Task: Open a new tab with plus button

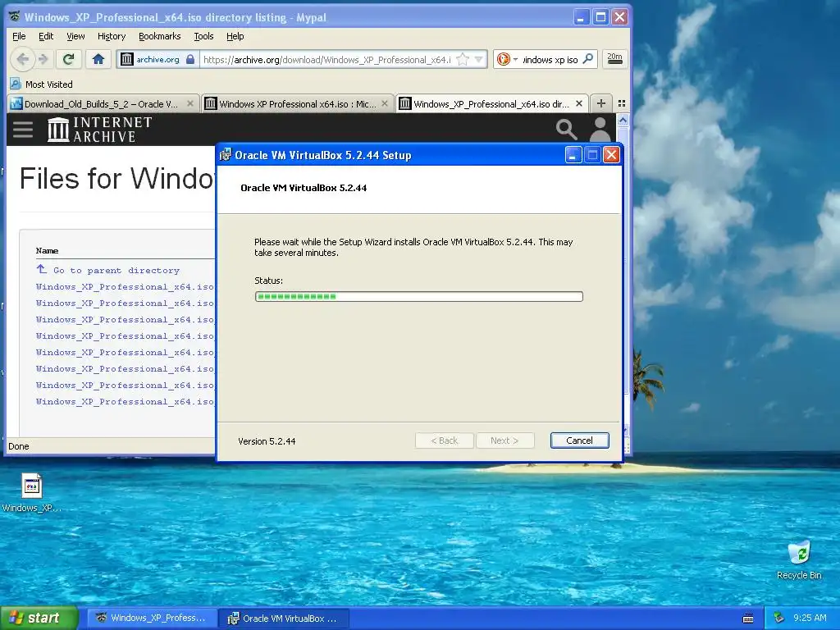Action: pyautogui.click(x=601, y=103)
